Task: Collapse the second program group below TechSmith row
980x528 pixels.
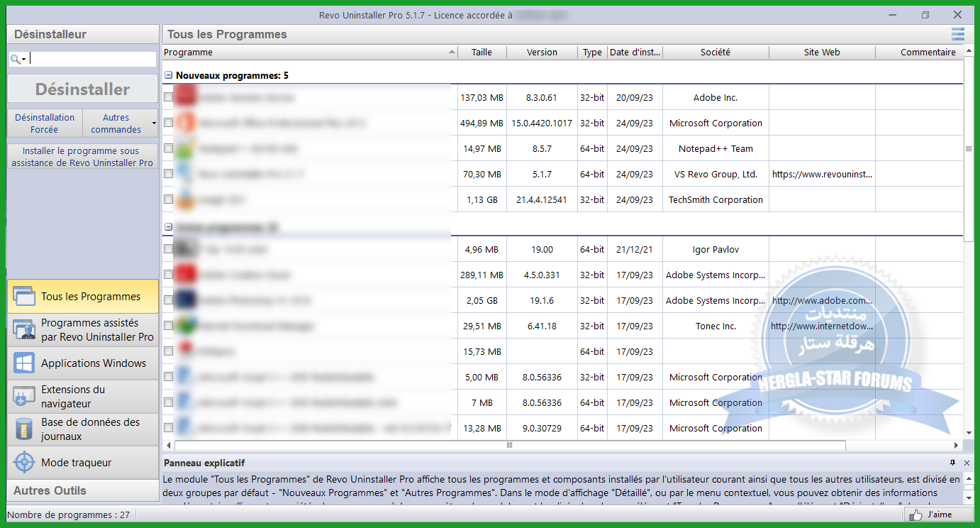Action: 169,227
